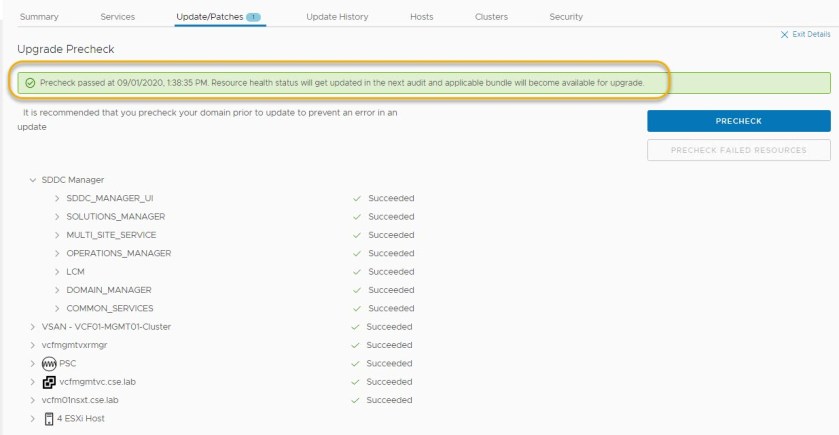Click the Exit Details link
839x435 pixels.
pos(811,34)
